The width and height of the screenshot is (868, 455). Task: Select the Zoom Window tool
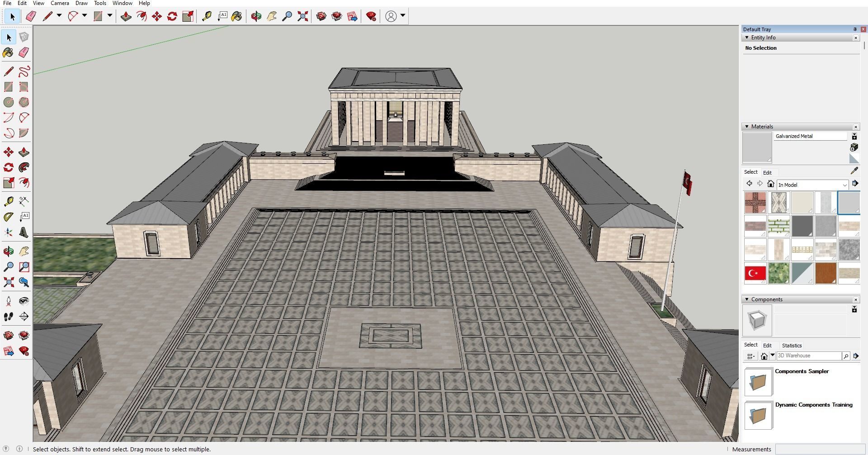tap(24, 267)
